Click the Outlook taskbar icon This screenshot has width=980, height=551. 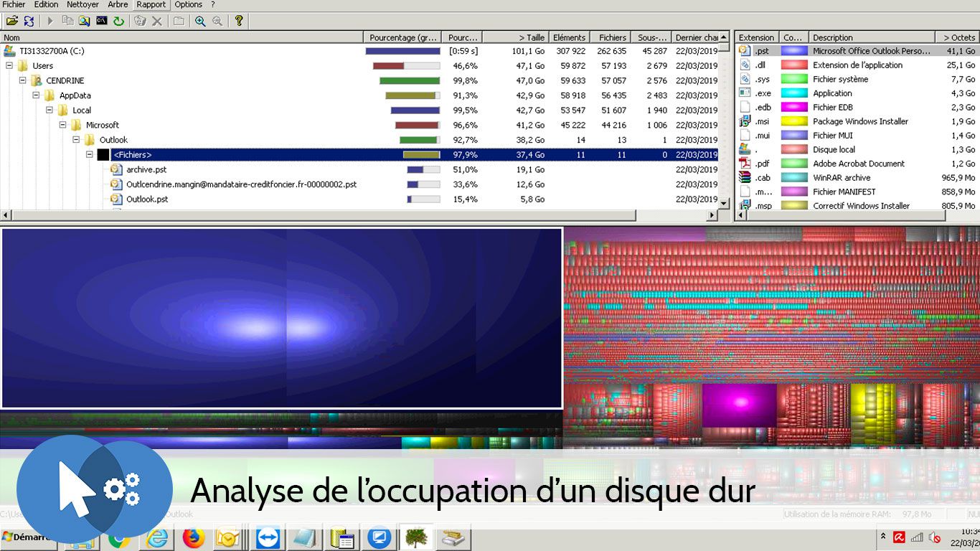(228, 537)
